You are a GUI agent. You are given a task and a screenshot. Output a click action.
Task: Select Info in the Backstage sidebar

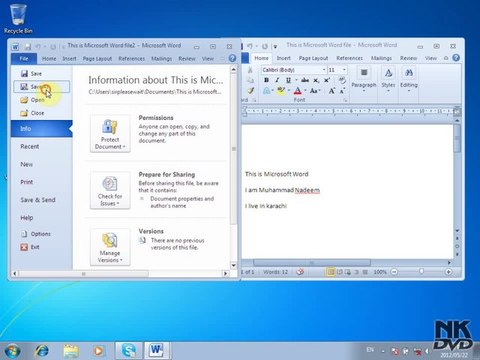[41, 129]
